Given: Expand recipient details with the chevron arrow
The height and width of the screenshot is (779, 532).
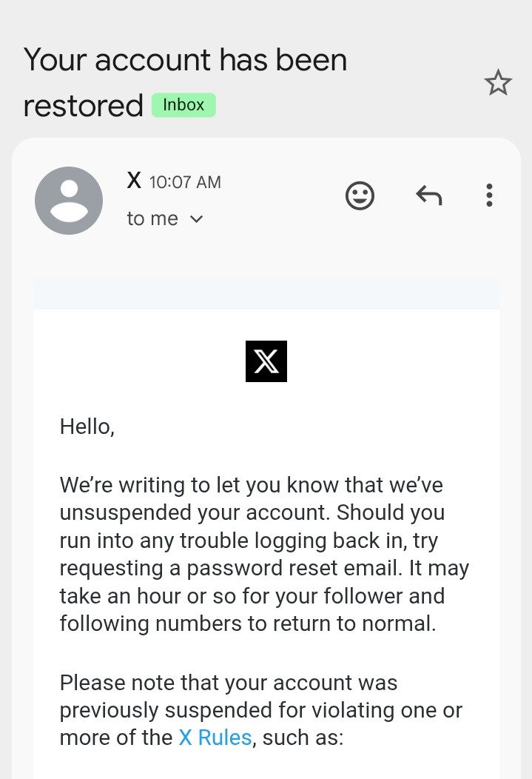Looking at the screenshot, I should tap(197, 219).
